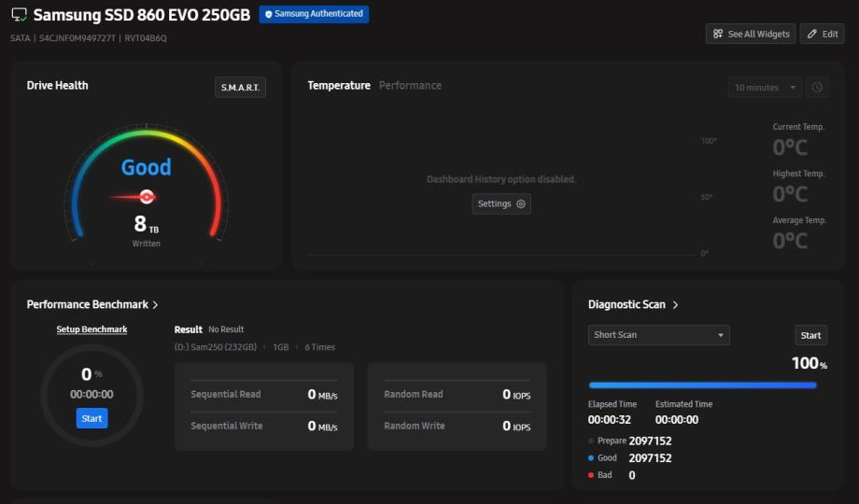Switch to the Performance tab

point(410,85)
